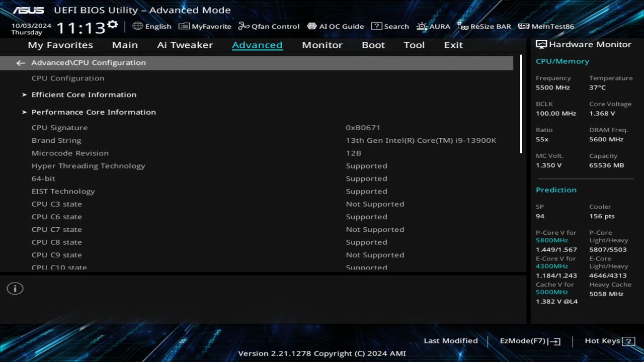Open the BIOS Search function
Viewport: 644px width, 362px height.
(390, 26)
